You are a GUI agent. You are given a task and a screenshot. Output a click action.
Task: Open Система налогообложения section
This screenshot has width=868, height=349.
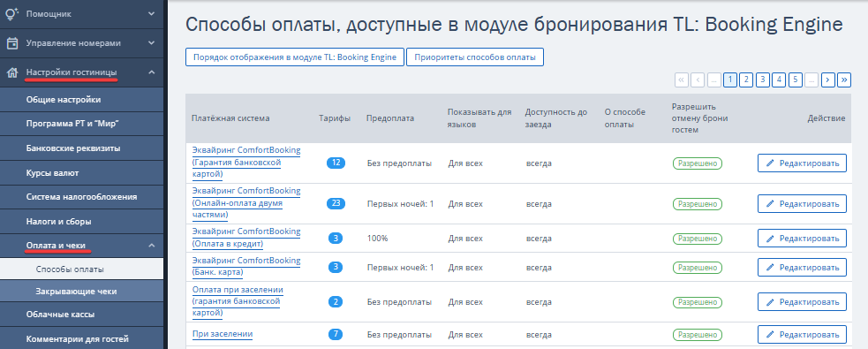click(x=82, y=197)
